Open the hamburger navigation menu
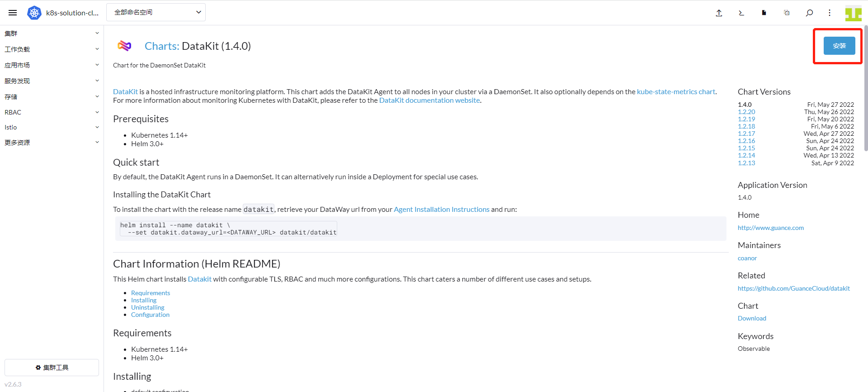 (13, 13)
